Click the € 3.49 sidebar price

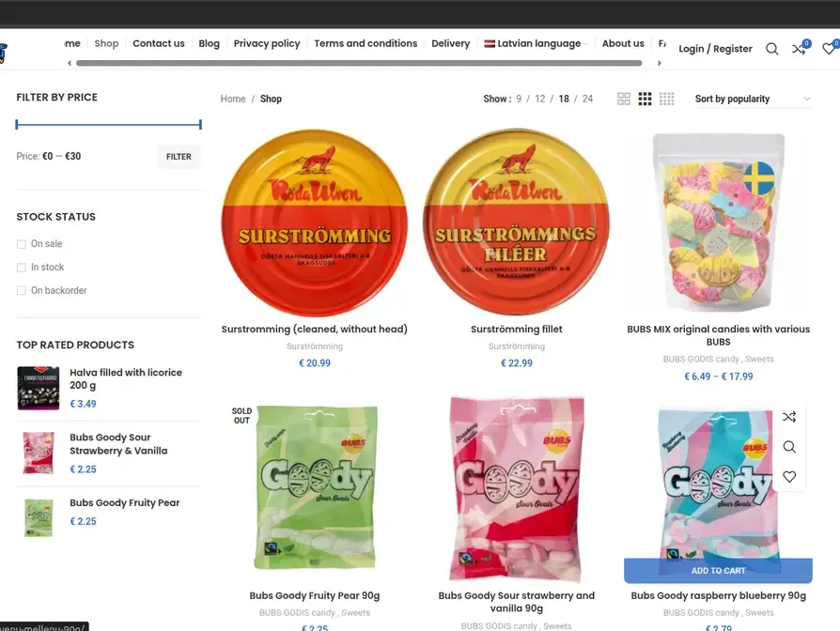[x=83, y=404]
